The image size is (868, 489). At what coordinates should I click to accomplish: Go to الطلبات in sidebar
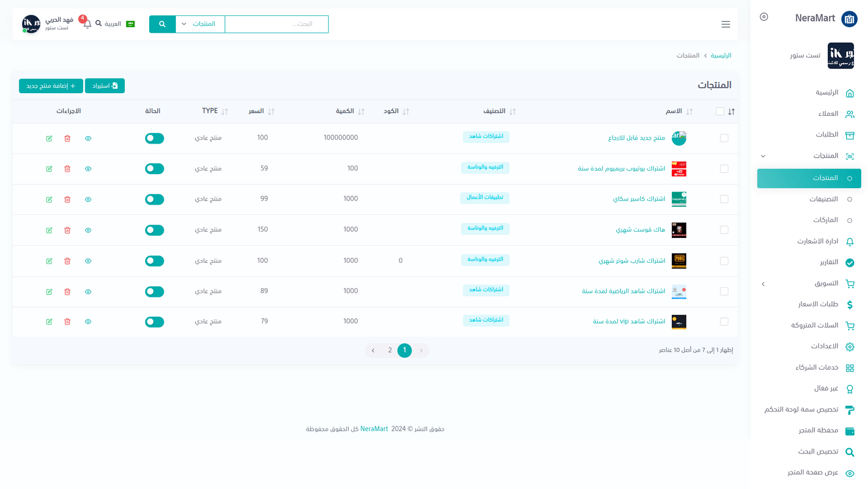[x=827, y=135]
